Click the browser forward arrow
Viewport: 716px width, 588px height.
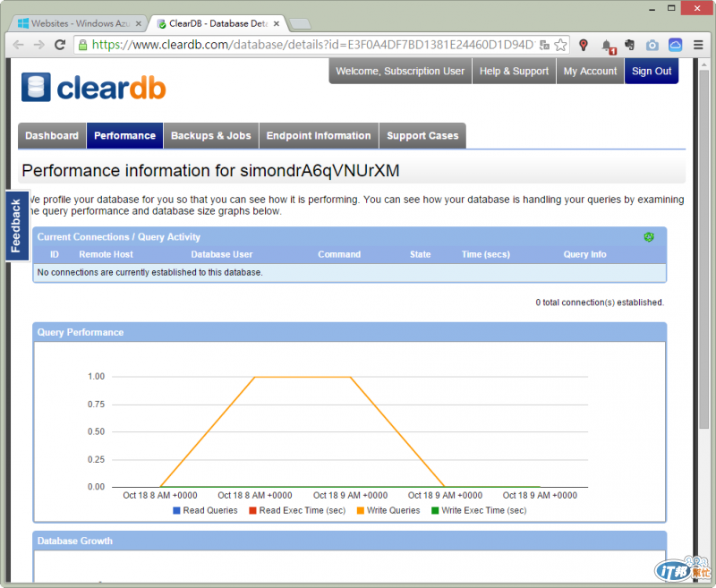[x=39, y=45]
